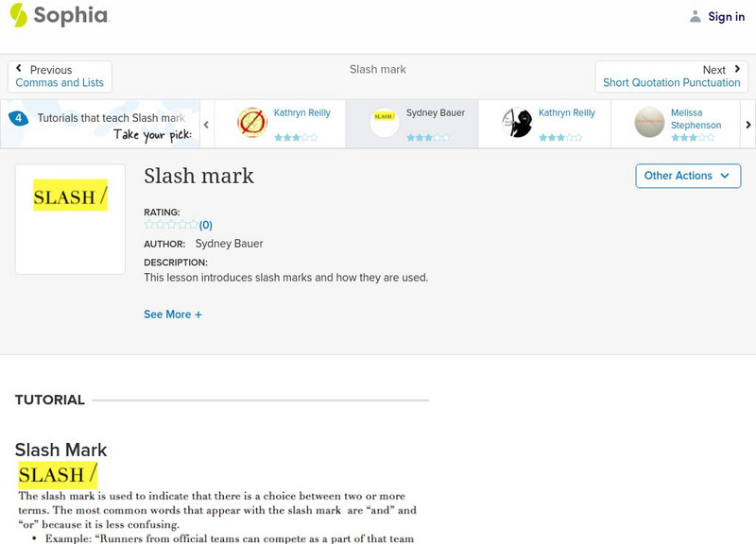Viewport: 756px width, 544px height.
Task: Go to previous lesson Commas and Lists
Action: point(60,76)
